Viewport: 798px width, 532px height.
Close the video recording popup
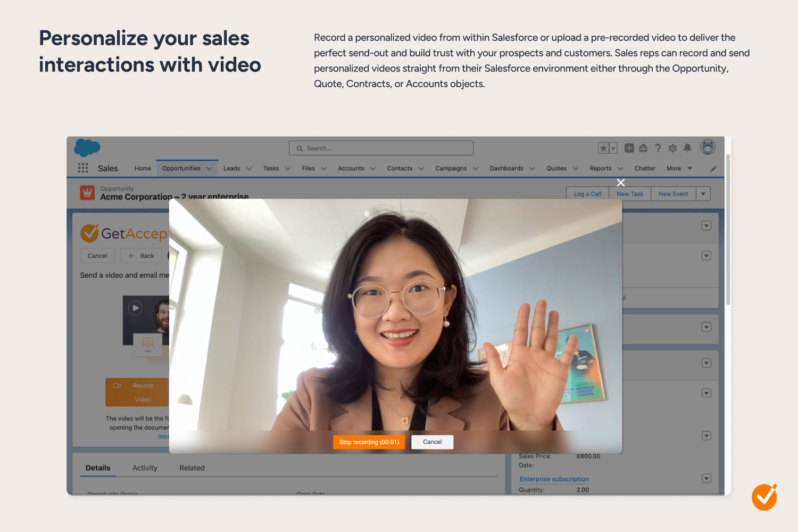pyautogui.click(x=620, y=182)
